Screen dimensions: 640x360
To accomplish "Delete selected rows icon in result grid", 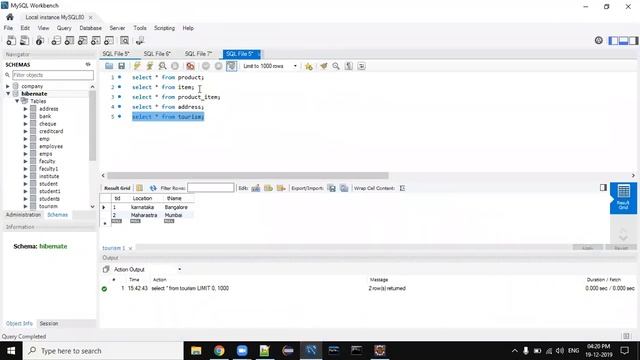I will click(x=281, y=188).
